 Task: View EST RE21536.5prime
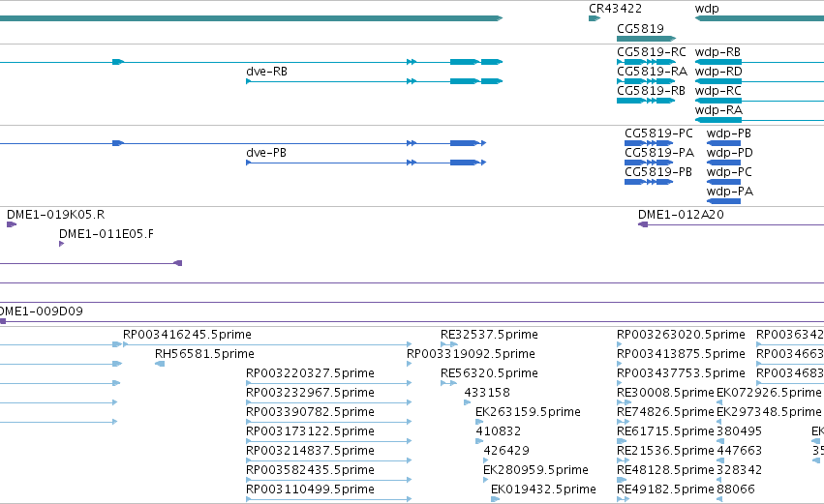pyautogui.click(x=665, y=451)
